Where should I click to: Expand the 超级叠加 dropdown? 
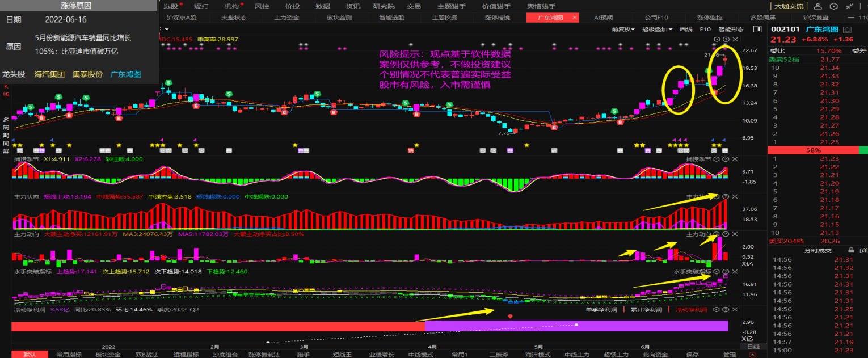[657, 29]
